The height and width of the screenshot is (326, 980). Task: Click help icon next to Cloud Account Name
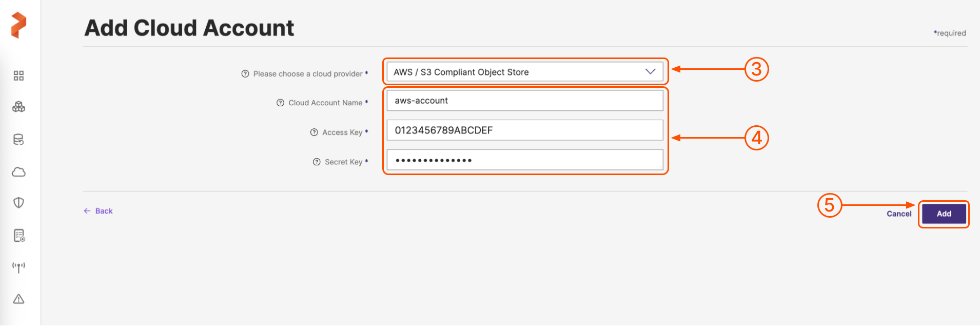pos(280,103)
